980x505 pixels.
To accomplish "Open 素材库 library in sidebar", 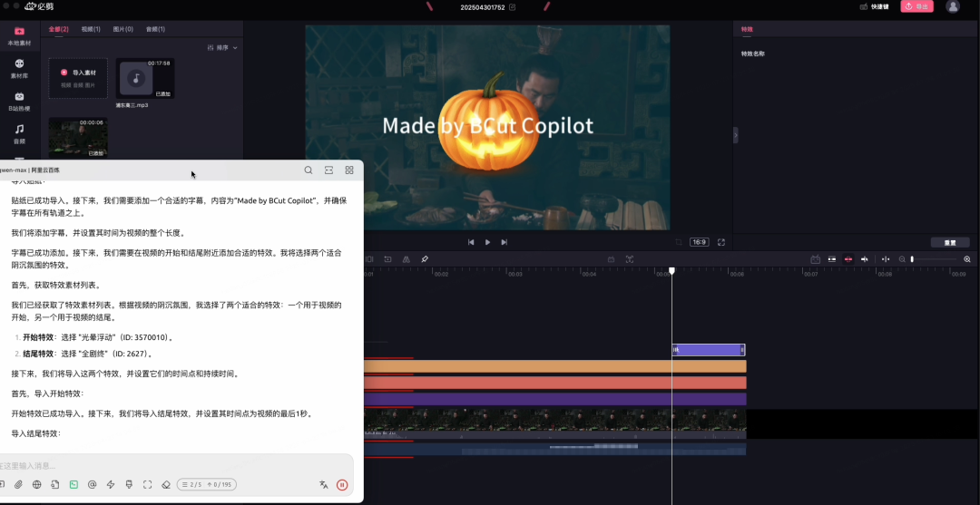I will click(x=19, y=69).
